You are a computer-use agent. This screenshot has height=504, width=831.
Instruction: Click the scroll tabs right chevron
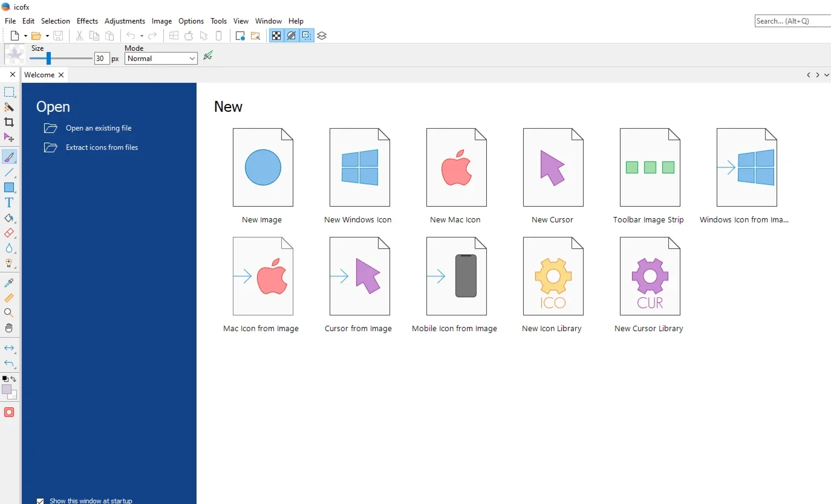[x=818, y=75]
